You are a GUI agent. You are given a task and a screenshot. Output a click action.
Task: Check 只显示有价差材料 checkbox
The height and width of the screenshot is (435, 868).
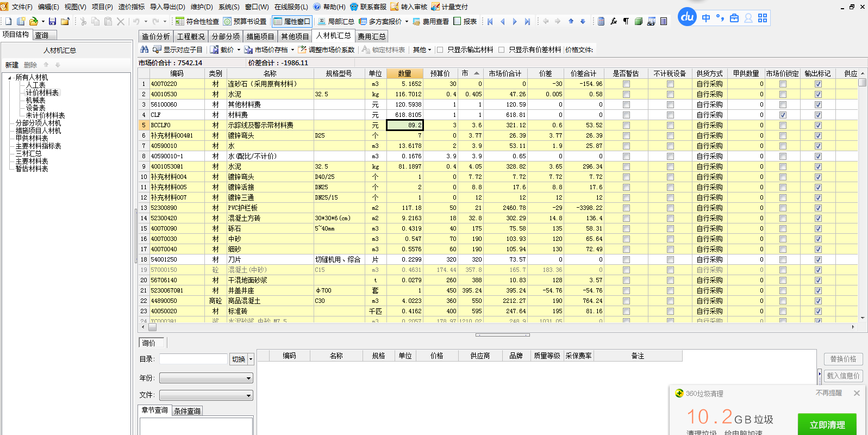(501, 49)
